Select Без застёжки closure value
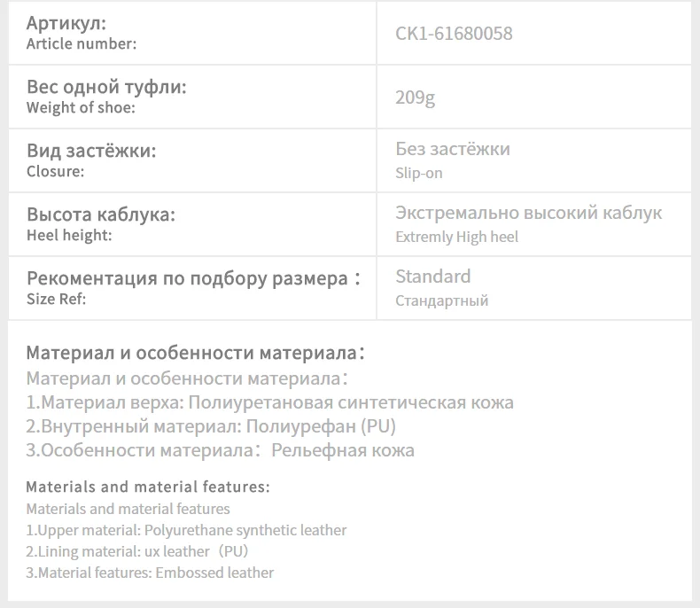 [x=452, y=149]
